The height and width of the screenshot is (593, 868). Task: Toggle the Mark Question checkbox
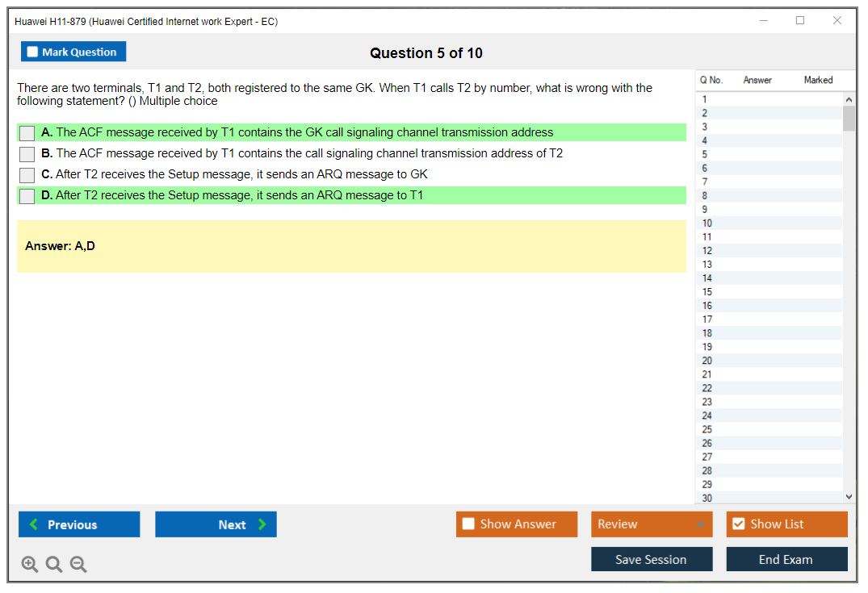(x=33, y=52)
